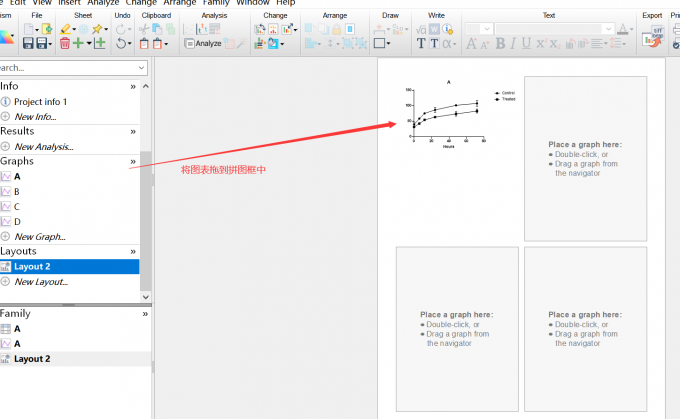Click the Save file icon

pos(28,44)
